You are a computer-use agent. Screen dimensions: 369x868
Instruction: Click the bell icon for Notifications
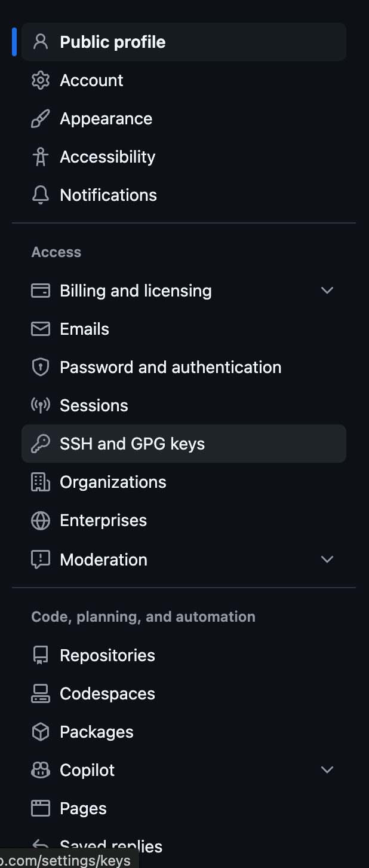(41, 195)
